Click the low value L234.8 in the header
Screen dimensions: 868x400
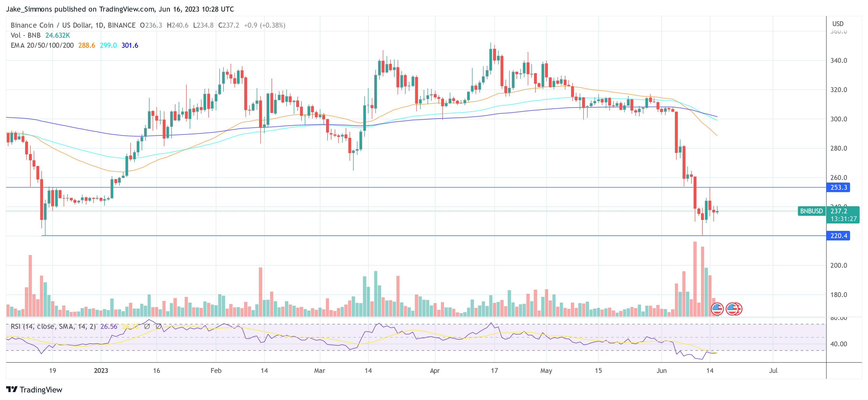tap(203, 25)
